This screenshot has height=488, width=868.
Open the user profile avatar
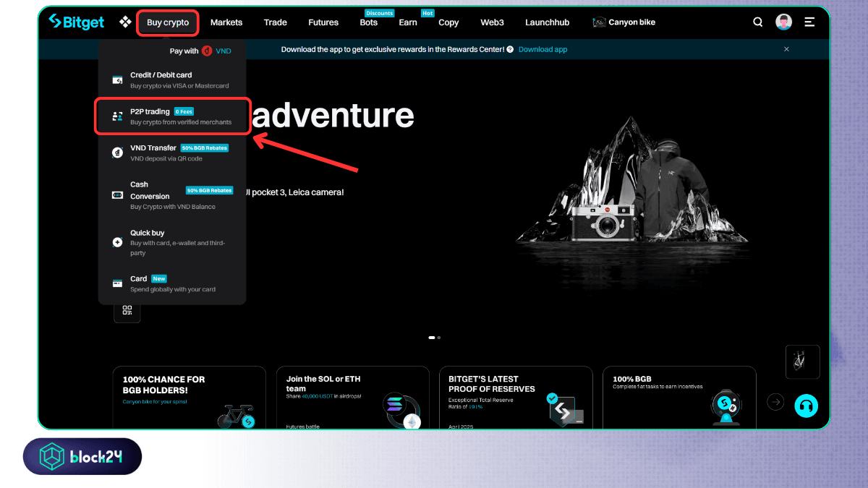pyautogui.click(x=783, y=22)
